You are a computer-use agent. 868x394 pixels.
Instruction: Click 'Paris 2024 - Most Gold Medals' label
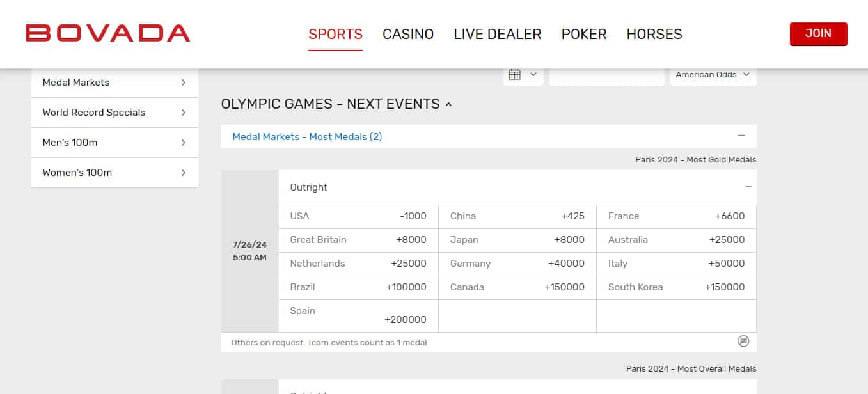click(x=695, y=160)
